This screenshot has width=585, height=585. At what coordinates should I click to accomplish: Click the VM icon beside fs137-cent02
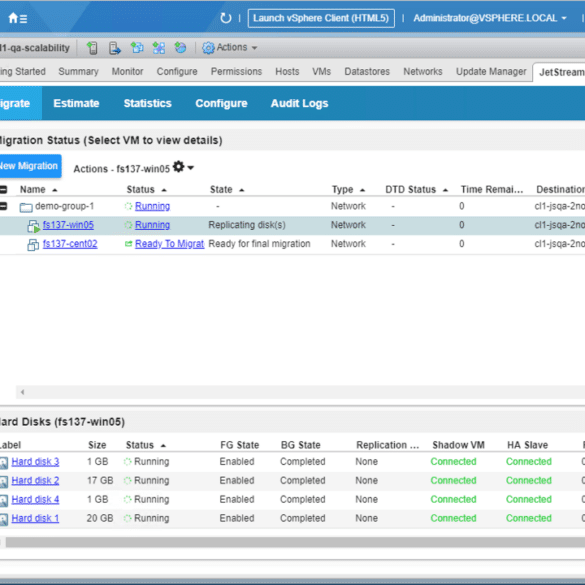33,245
